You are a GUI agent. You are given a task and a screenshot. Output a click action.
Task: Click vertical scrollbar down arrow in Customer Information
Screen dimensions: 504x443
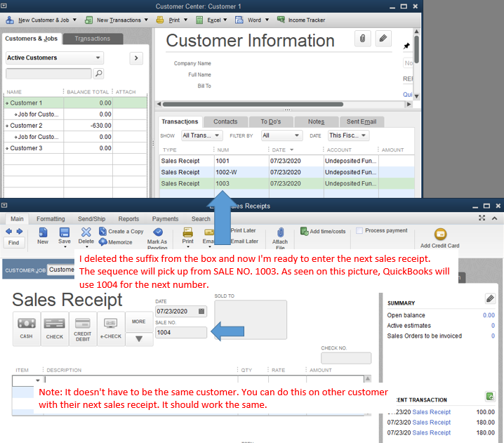pyautogui.click(x=416, y=96)
